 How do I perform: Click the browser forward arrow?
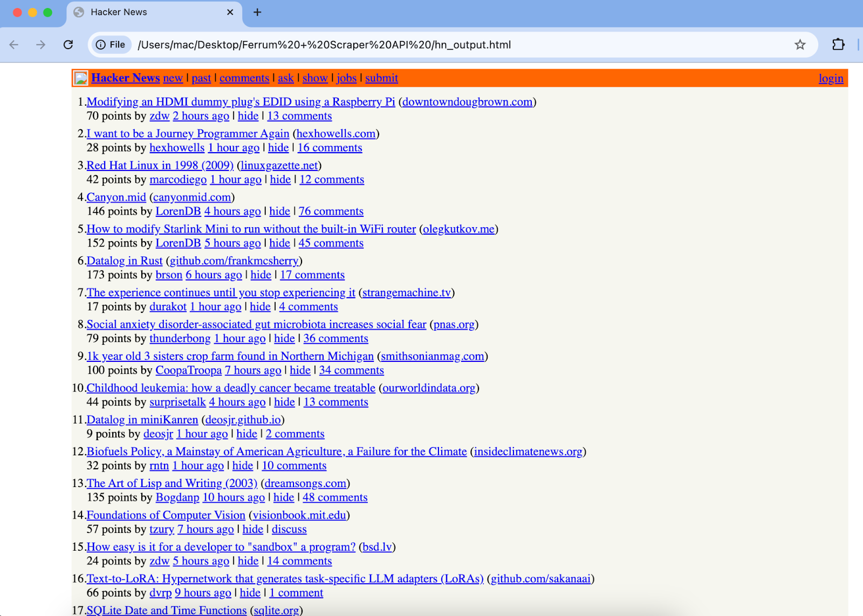pyautogui.click(x=41, y=45)
